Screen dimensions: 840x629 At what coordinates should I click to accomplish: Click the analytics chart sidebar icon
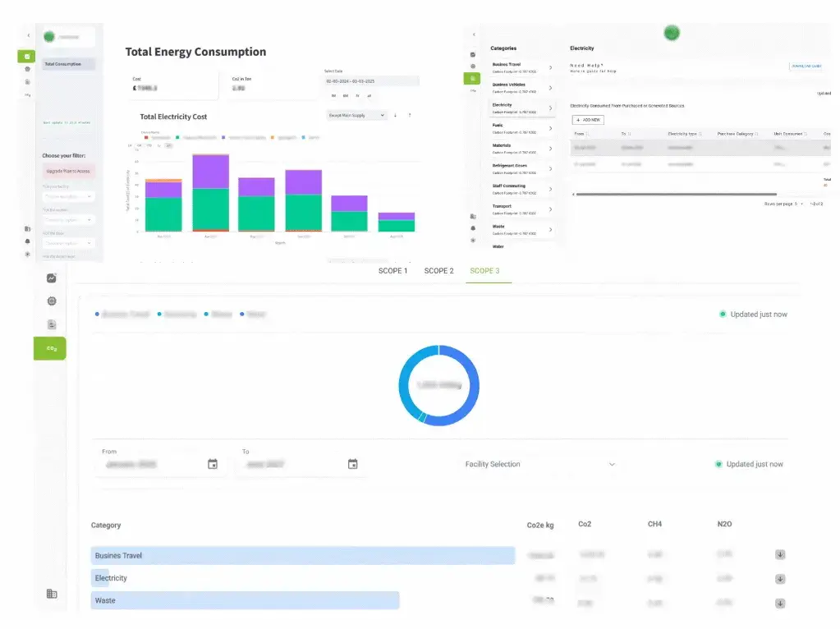51,278
